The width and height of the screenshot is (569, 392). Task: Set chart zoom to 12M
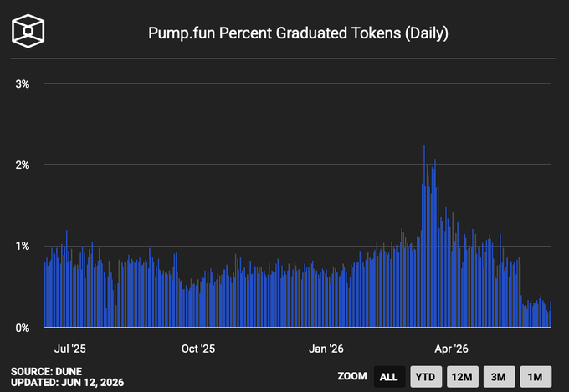coord(462,377)
